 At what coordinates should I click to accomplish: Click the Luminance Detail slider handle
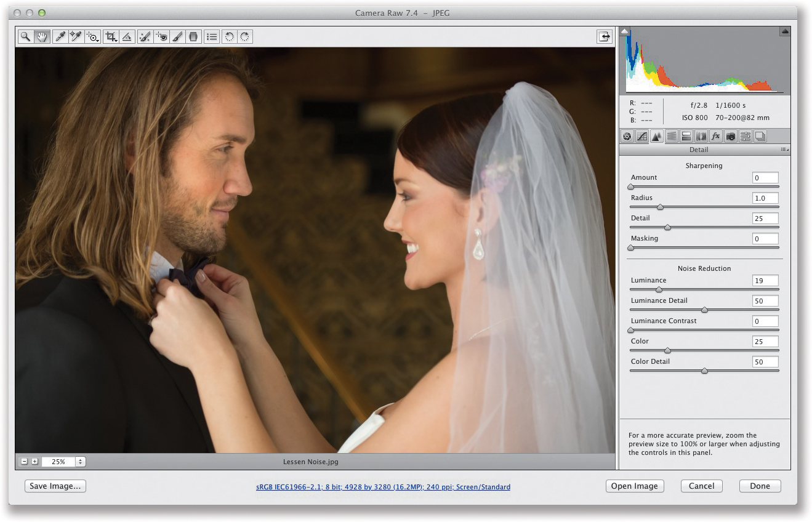click(x=704, y=310)
